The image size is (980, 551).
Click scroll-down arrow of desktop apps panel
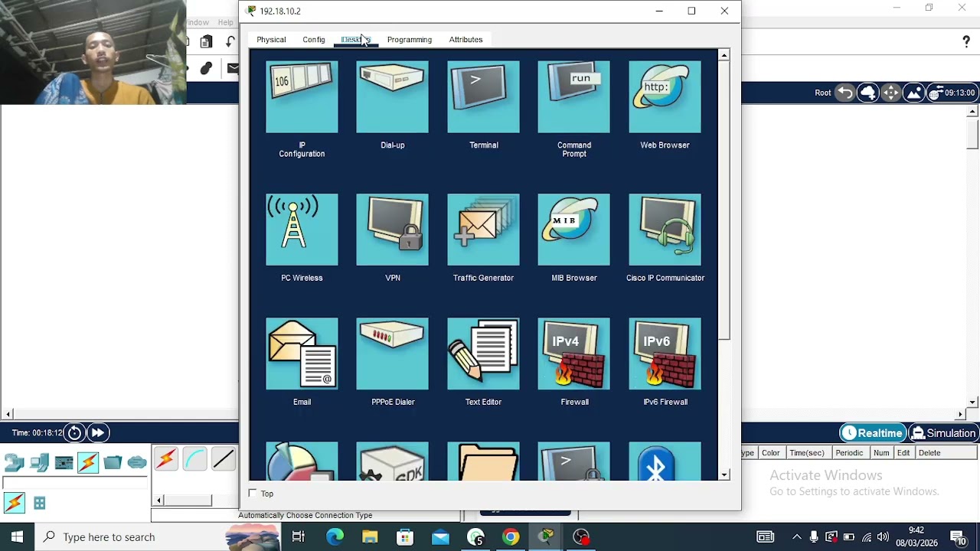point(724,475)
